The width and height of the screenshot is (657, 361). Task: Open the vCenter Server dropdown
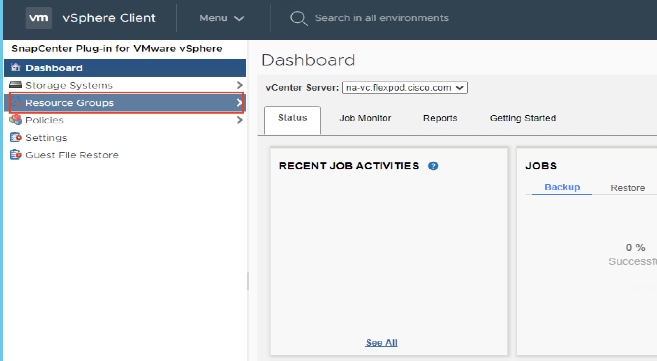(405, 88)
